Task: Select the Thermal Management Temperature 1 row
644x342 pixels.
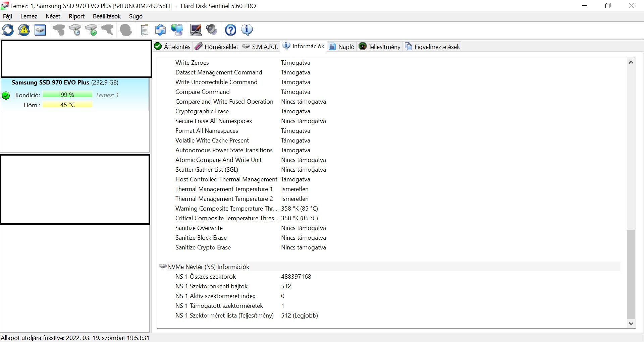Action: (x=389, y=189)
